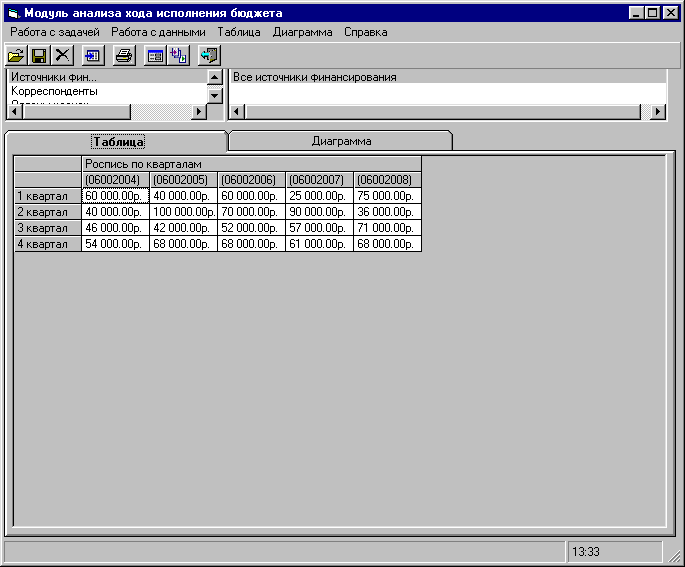Select column header (06002006)
This screenshot has width=685, height=567.
[x=251, y=180]
